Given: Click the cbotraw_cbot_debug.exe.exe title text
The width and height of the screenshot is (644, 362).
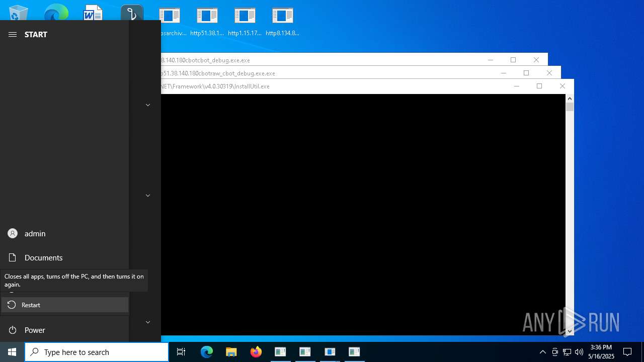Looking at the screenshot, I should point(218,73).
